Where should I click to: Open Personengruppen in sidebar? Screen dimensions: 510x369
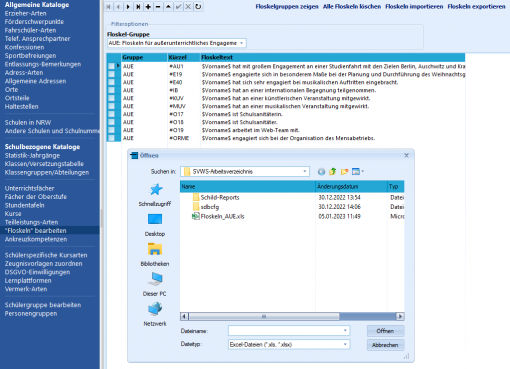(31, 314)
